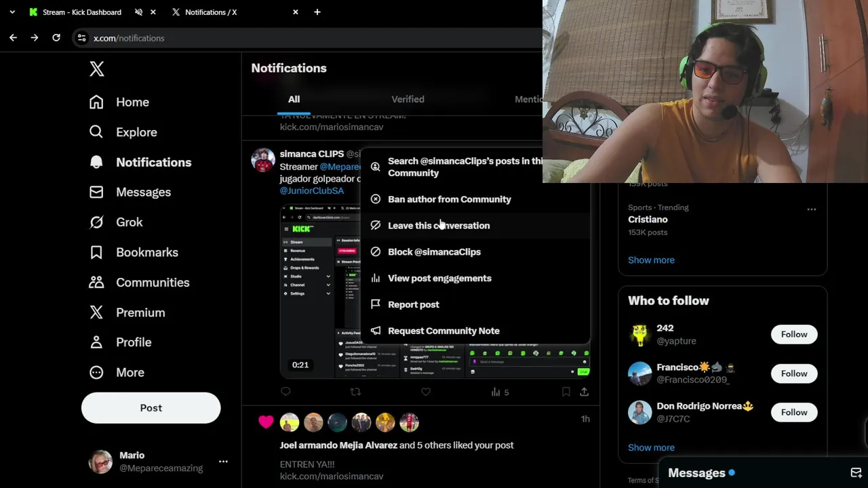This screenshot has height=488, width=868.
Task: Open Grok assistant
Action: pos(116,222)
